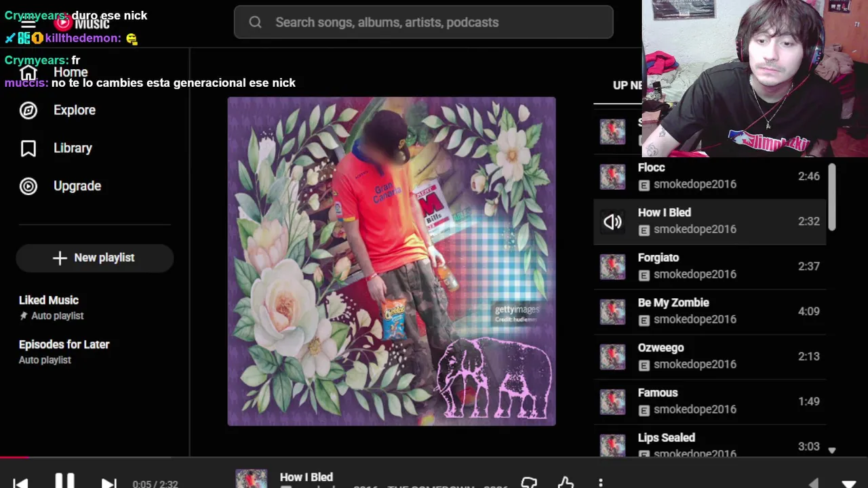Select Forgiato in the queue
This screenshot has height=488, width=868.
(709, 266)
